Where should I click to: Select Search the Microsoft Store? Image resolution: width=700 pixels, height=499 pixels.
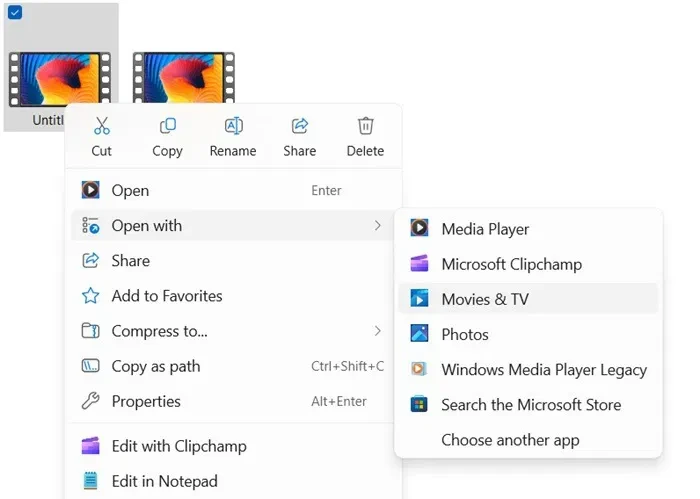click(x=528, y=404)
